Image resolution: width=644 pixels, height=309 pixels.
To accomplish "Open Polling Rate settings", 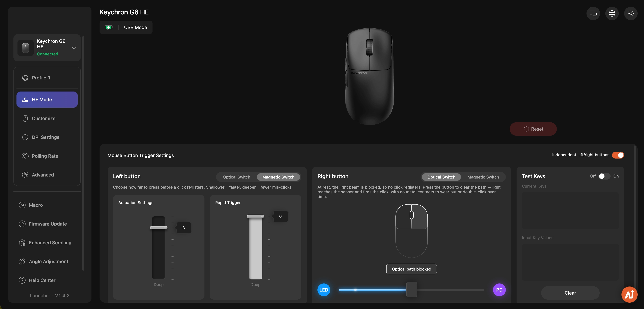I will (x=47, y=156).
